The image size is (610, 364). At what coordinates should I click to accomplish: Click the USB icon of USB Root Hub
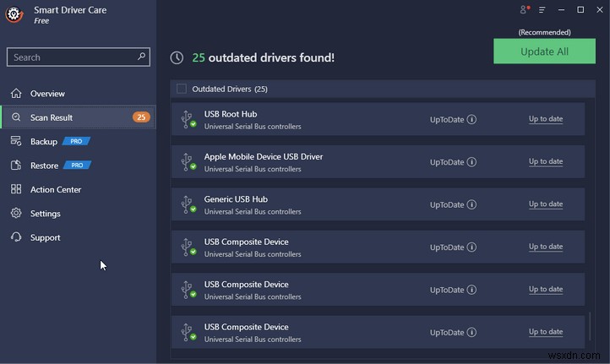[x=188, y=119]
